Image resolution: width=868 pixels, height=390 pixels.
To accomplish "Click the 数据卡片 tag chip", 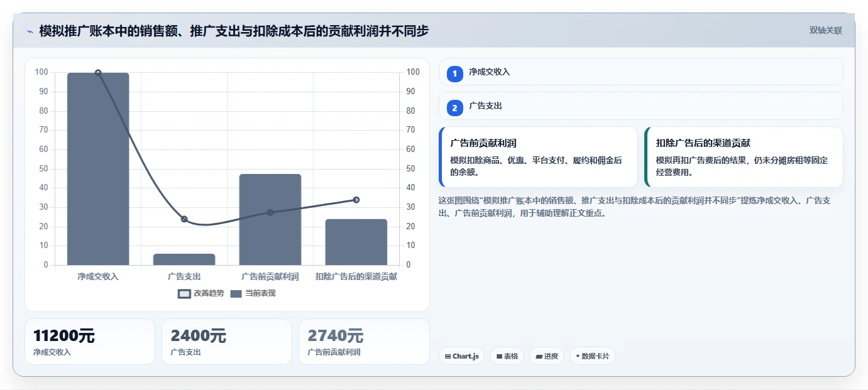I will coord(593,356).
